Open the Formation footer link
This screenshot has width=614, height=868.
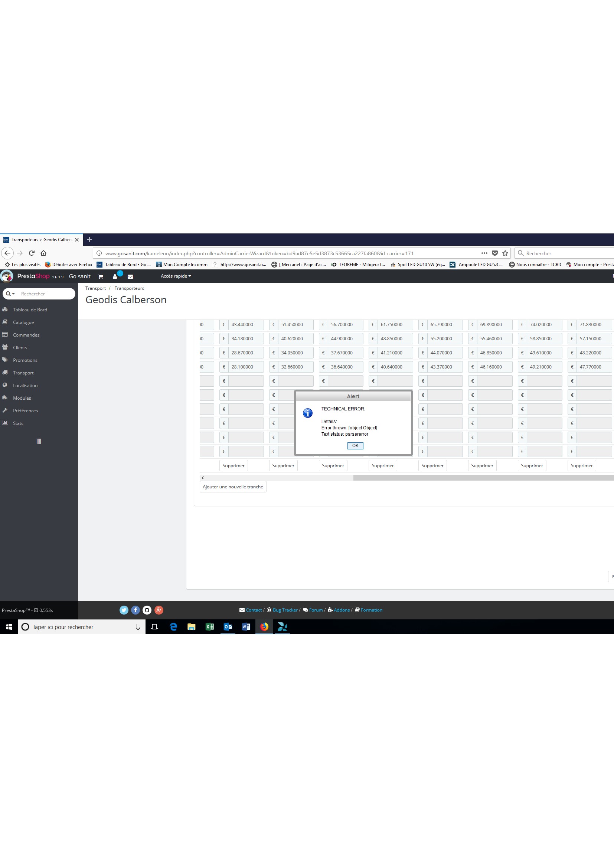(371, 610)
